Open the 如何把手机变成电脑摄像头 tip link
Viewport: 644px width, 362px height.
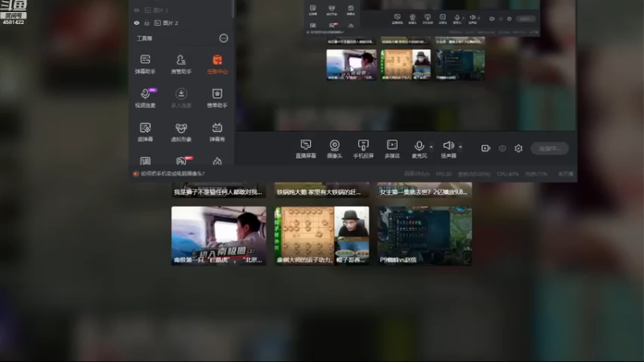[x=173, y=174]
